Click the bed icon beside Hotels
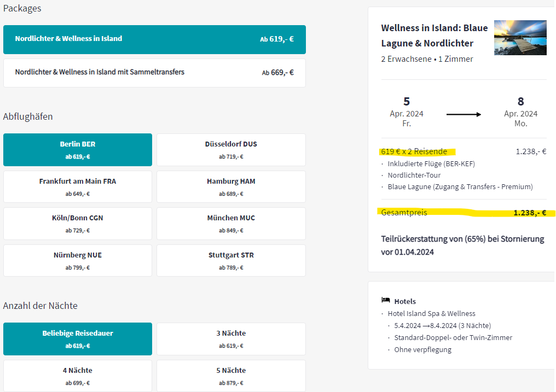Image resolution: width=556 pixels, height=392 pixels. pos(386,301)
